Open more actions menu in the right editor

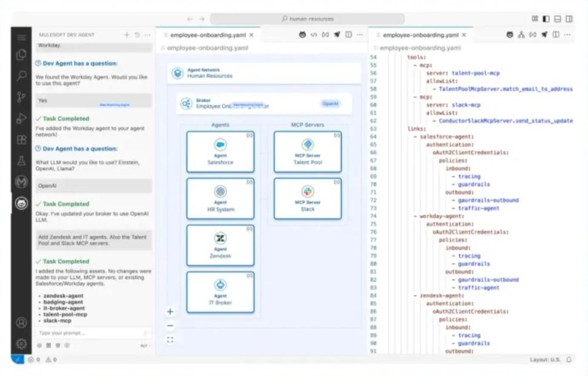[x=567, y=35]
